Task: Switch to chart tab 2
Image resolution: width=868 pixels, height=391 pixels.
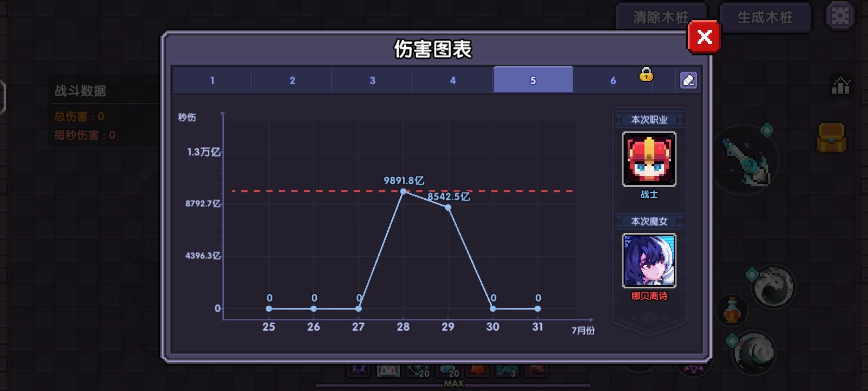Action: tap(292, 80)
